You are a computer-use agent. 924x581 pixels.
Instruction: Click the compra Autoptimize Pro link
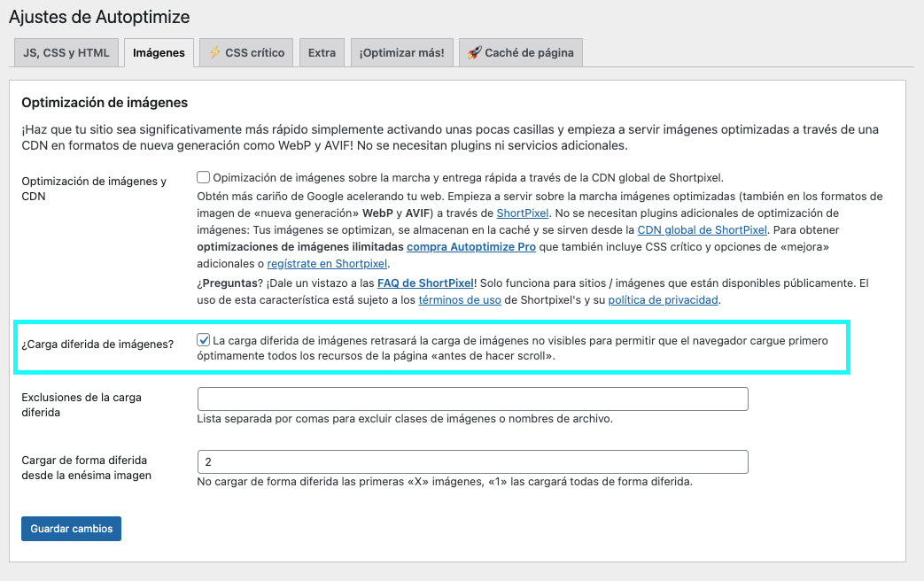pyautogui.click(x=470, y=247)
